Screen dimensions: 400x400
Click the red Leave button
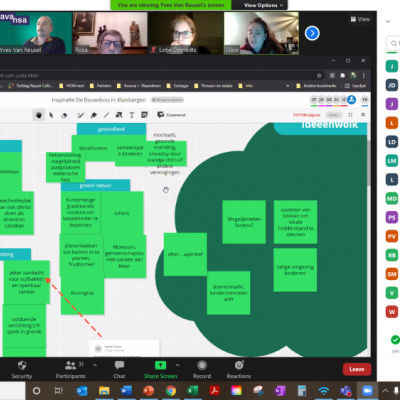click(x=357, y=369)
